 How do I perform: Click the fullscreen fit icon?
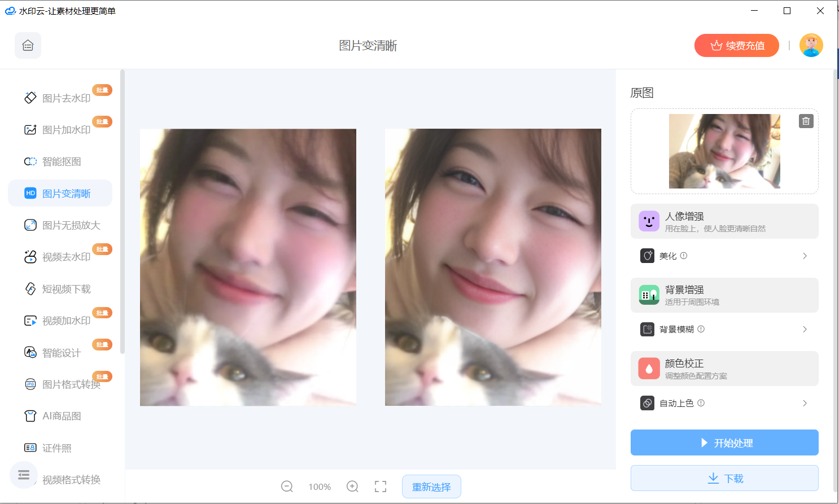(x=381, y=487)
